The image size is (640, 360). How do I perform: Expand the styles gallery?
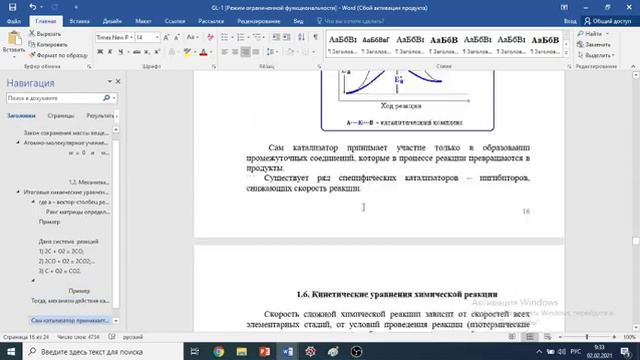(x=566, y=53)
